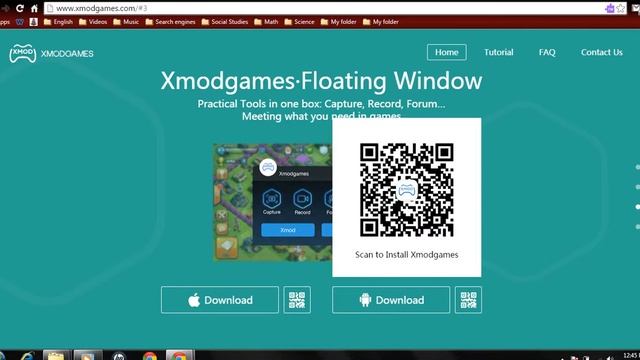Click the Xmodgames·Floating Window heading
The image size is (640, 360).
pyautogui.click(x=321, y=81)
